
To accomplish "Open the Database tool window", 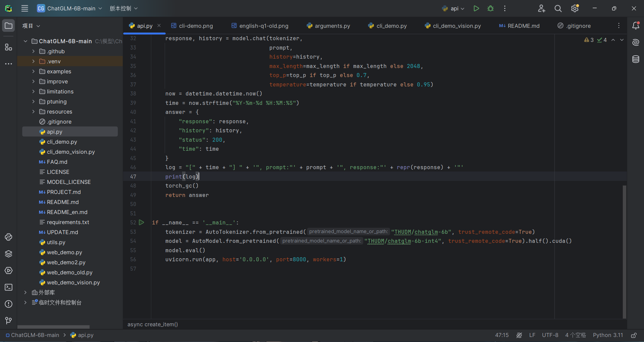I will [x=636, y=59].
